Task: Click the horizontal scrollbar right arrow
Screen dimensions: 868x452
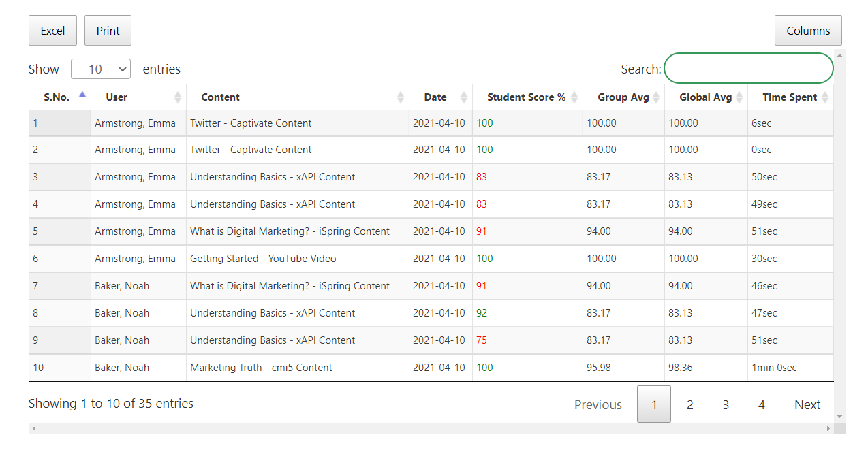Action: pos(828,428)
